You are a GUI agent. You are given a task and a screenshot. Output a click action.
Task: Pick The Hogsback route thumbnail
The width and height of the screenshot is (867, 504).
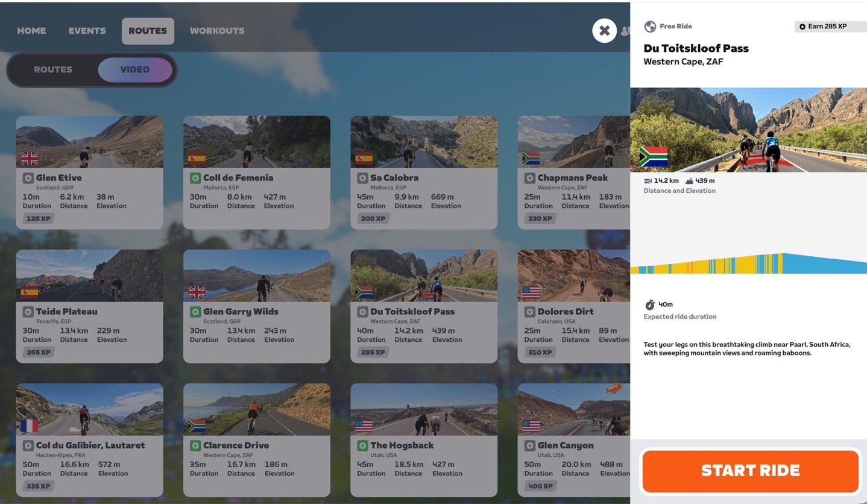[424, 409]
